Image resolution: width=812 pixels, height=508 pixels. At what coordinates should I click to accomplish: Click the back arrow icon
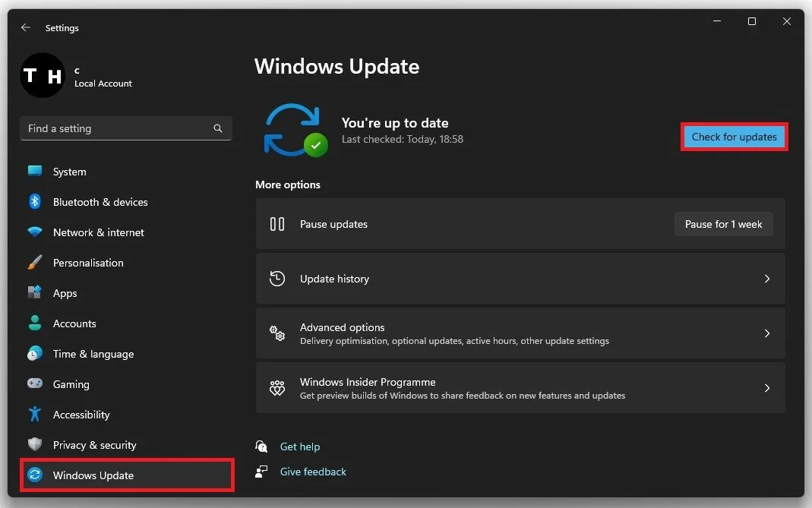tap(25, 27)
